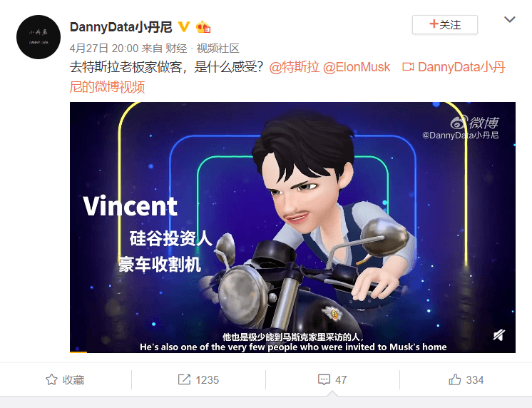Expand the post options chevron menu

point(510,19)
